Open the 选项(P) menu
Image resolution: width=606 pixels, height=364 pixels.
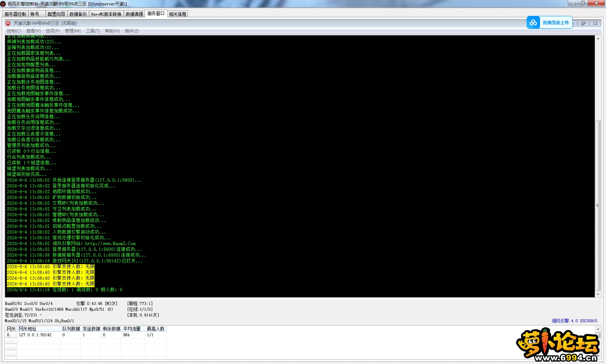pos(53,31)
